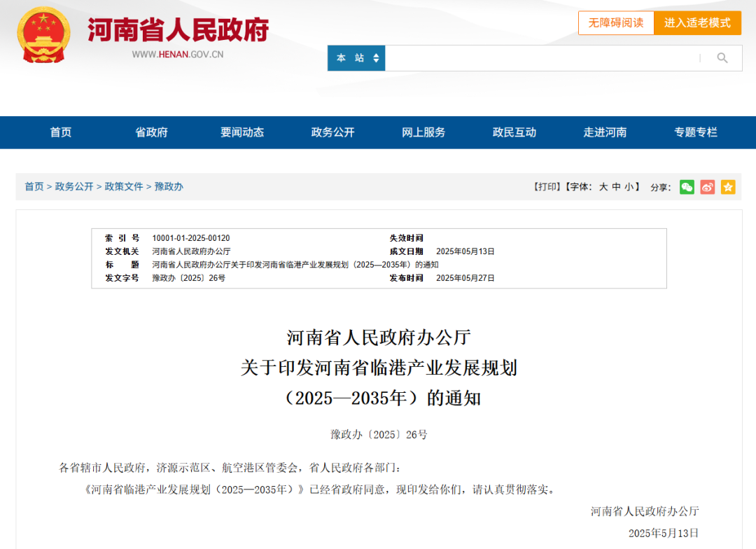Go to the 首页 navigation menu
The image size is (756, 549).
[61, 132]
